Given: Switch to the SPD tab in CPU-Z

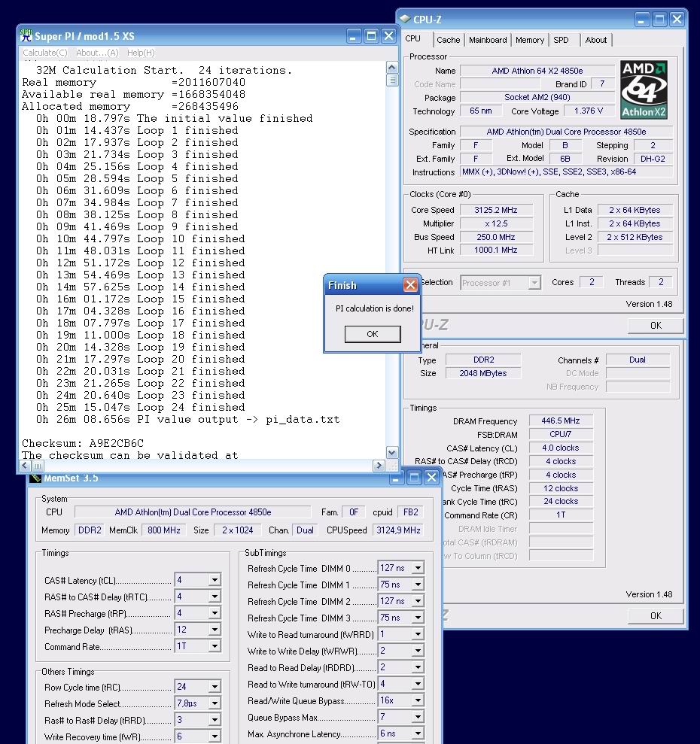Looking at the screenshot, I should click(x=561, y=40).
